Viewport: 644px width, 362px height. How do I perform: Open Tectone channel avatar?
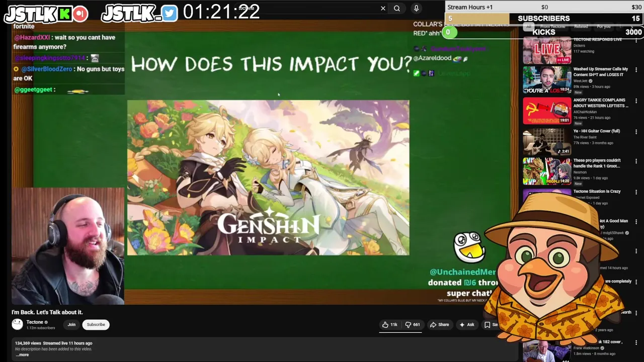coord(18,325)
